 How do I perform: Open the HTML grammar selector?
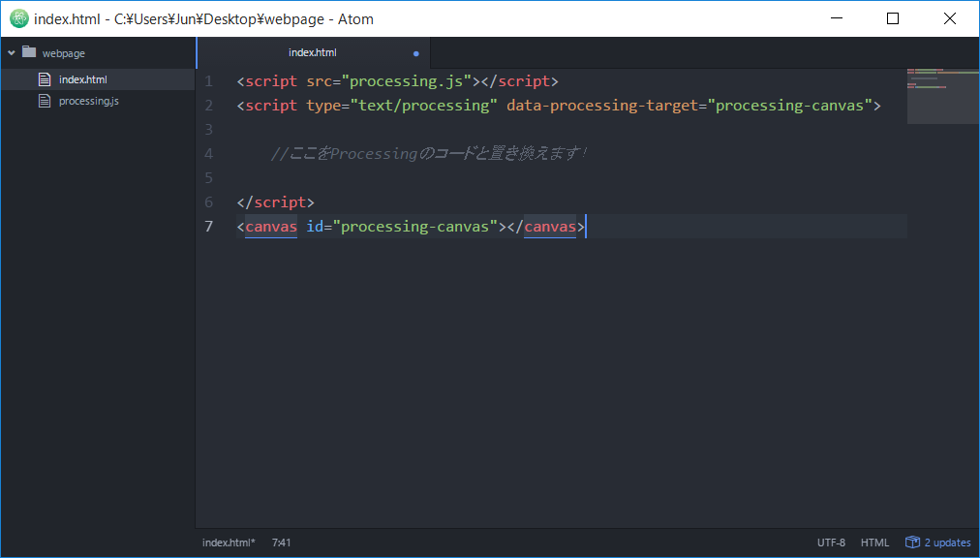[874, 542]
